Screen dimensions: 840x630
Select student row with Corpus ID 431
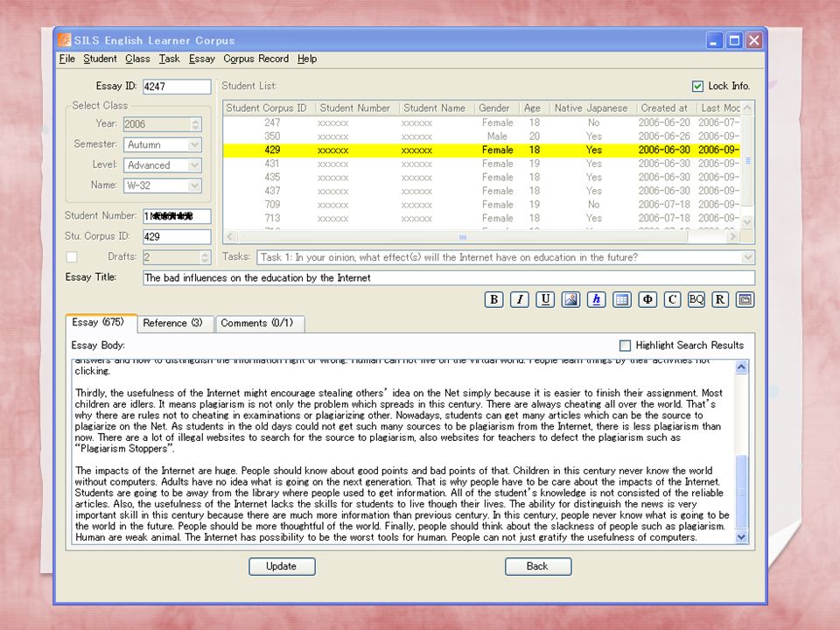[x=483, y=164]
